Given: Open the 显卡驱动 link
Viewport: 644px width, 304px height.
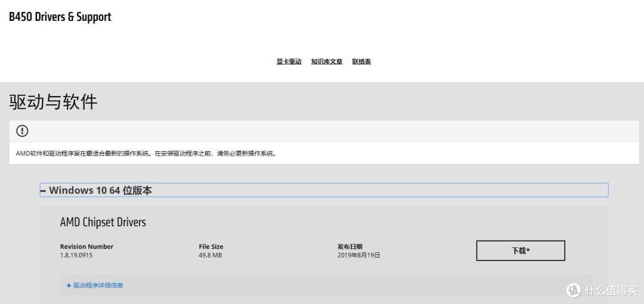Looking at the screenshot, I should [289, 61].
